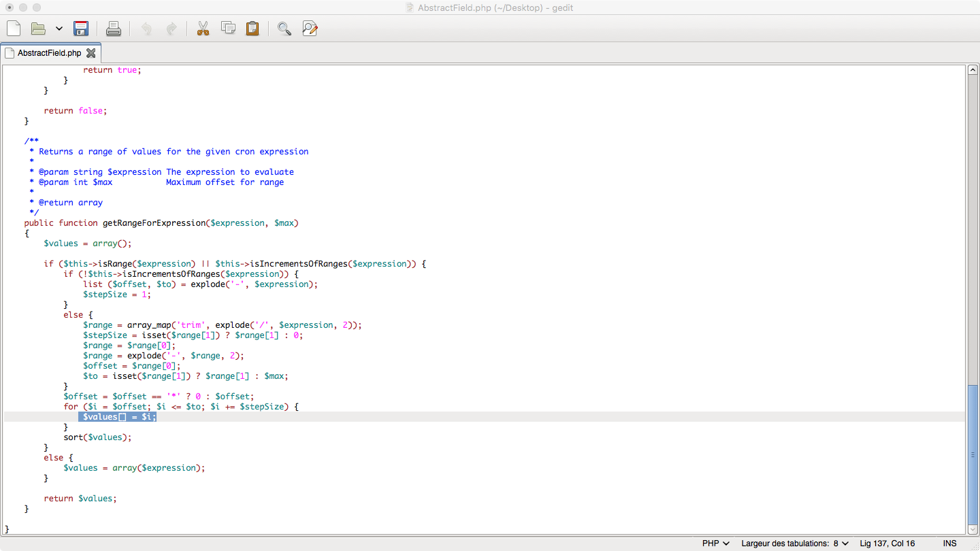Copy selection using the copy icon

click(228, 29)
